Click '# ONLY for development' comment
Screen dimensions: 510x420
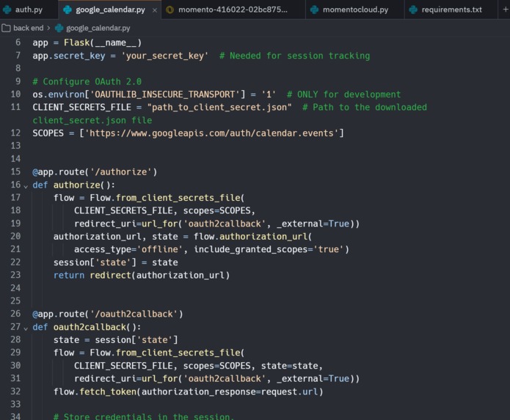coord(344,95)
